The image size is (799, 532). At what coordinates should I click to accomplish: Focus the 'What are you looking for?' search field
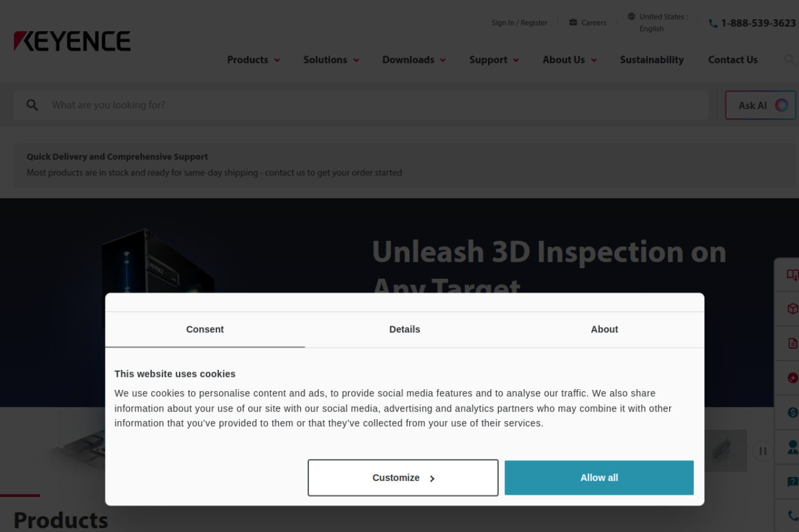pyautogui.click(x=375, y=105)
